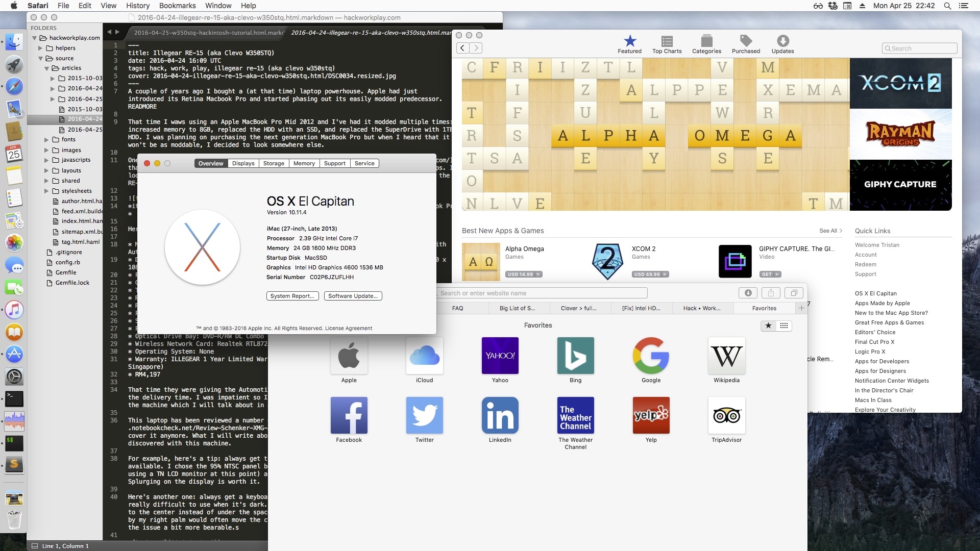Show downloads in the Safari toolbar

[748, 293]
